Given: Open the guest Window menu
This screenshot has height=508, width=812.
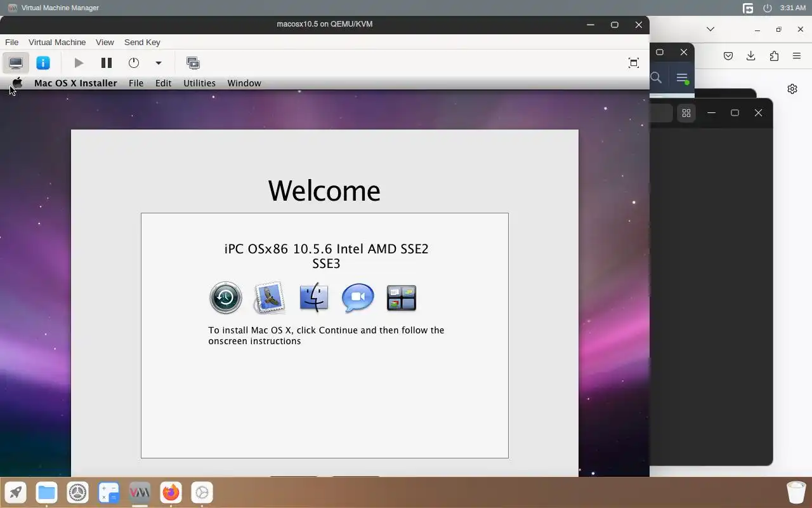Looking at the screenshot, I should (244, 83).
